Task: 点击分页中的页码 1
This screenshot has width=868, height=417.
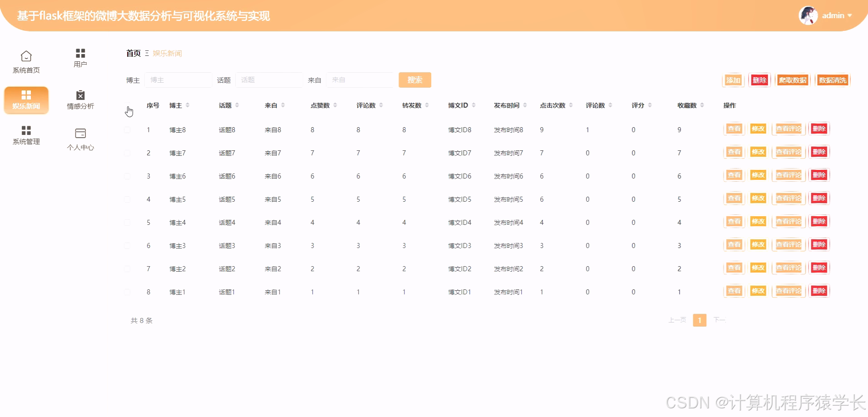Action: pos(699,320)
